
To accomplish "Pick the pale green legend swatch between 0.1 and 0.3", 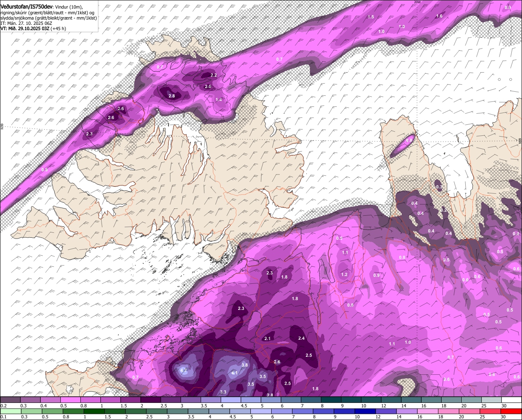I will click(x=11, y=411).
